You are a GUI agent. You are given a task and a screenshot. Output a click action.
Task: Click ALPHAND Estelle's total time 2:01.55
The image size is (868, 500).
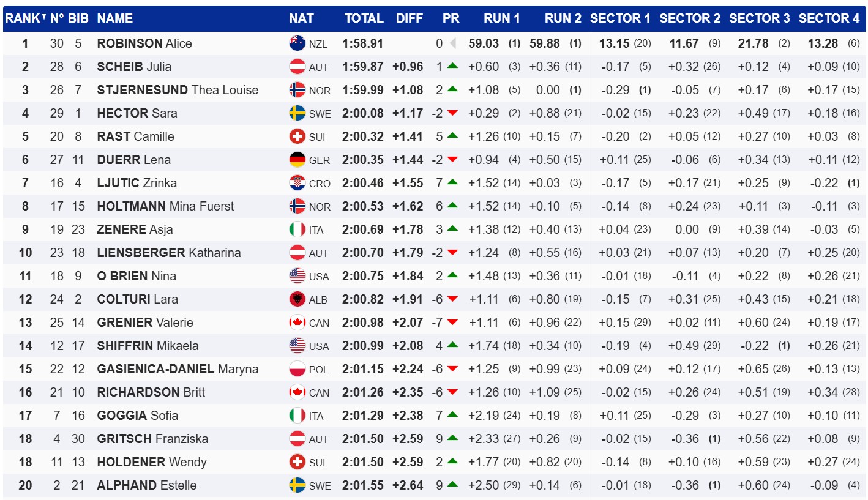(x=363, y=485)
